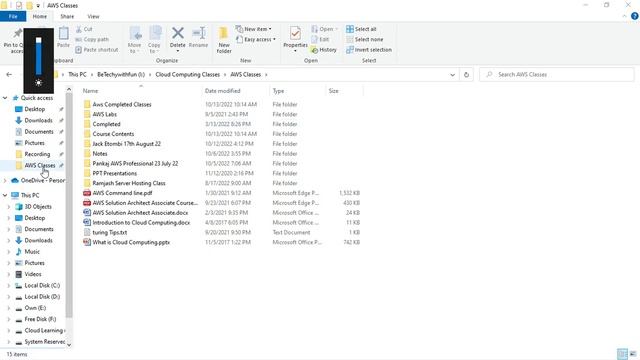Screen dimensions: 640x360
Task: Switch to the Share ribbon tab
Action: tap(67, 16)
